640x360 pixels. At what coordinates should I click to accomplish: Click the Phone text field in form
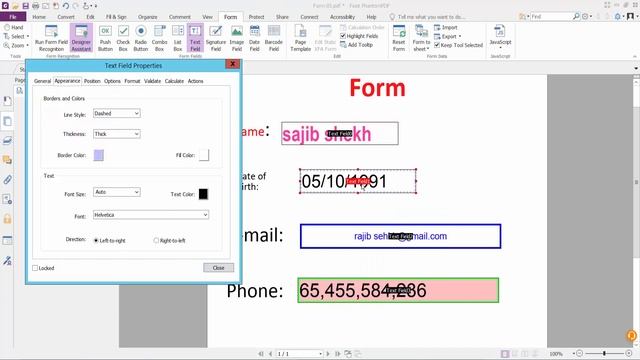[x=398, y=290]
